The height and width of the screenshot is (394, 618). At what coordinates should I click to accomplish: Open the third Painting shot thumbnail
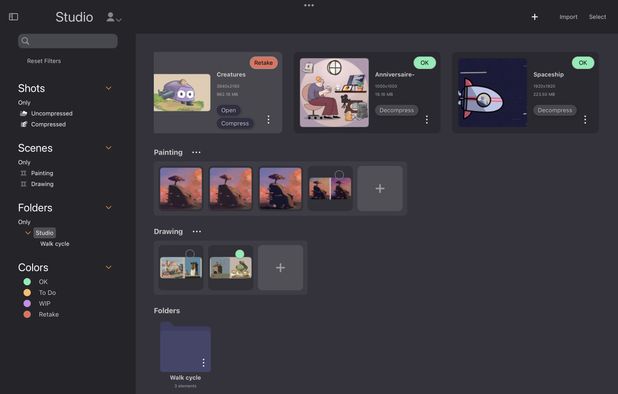[x=280, y=188]
